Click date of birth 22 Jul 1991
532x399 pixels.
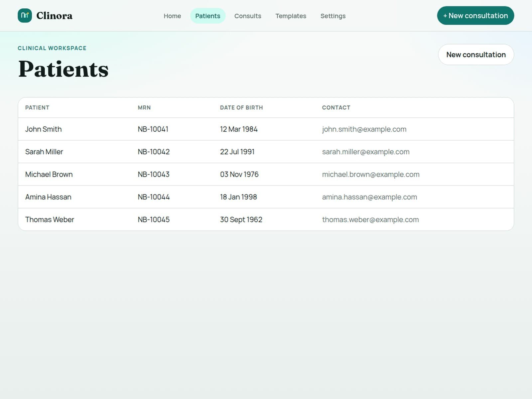(237, 152)
